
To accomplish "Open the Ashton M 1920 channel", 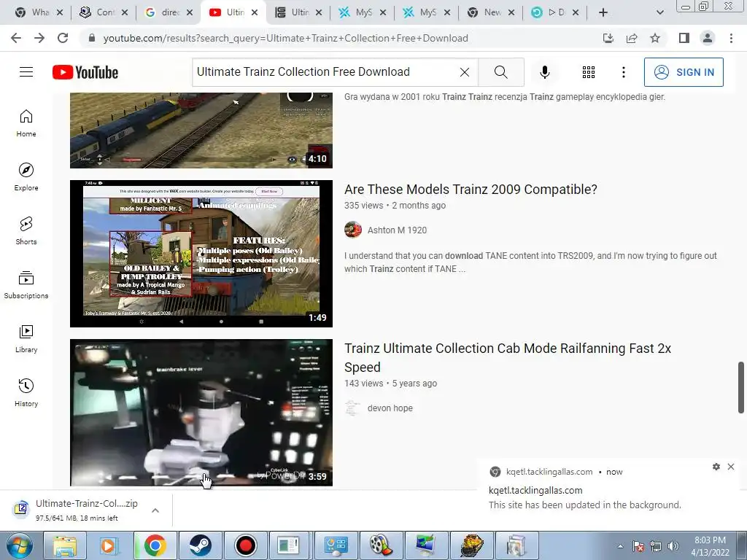I will click(x=397, y=230).
